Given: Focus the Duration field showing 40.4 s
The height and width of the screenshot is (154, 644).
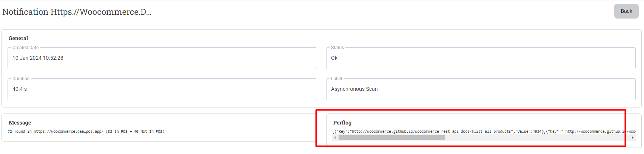Looking at the screenshot, I should coord(162,89).
